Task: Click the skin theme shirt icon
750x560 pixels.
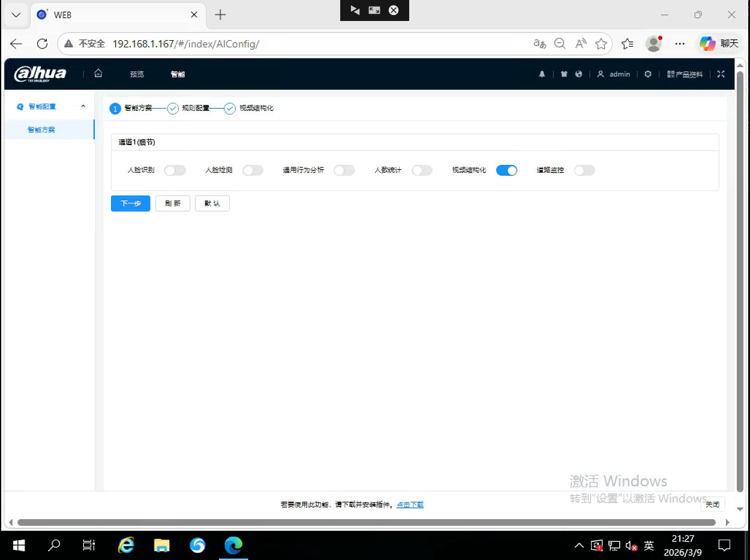Action: pos(564,74)
